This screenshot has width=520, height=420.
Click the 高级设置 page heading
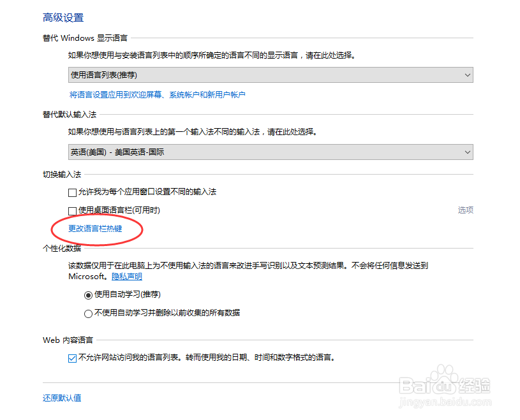pos(63,17)
